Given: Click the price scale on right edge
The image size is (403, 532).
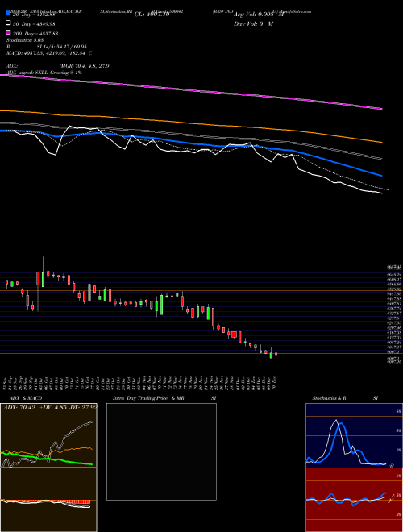Looking at the screenshot, I should [x=394, y=314].
